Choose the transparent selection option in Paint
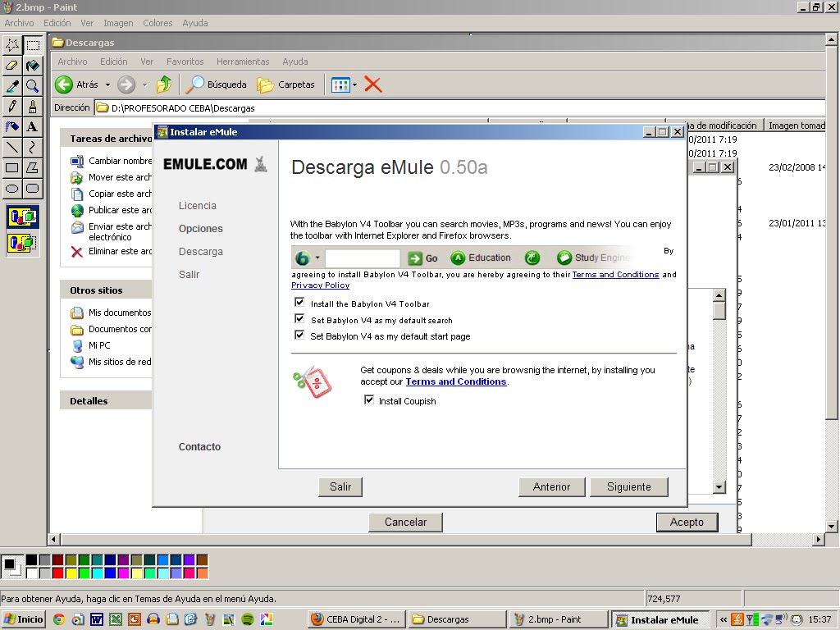 (23, 243)
